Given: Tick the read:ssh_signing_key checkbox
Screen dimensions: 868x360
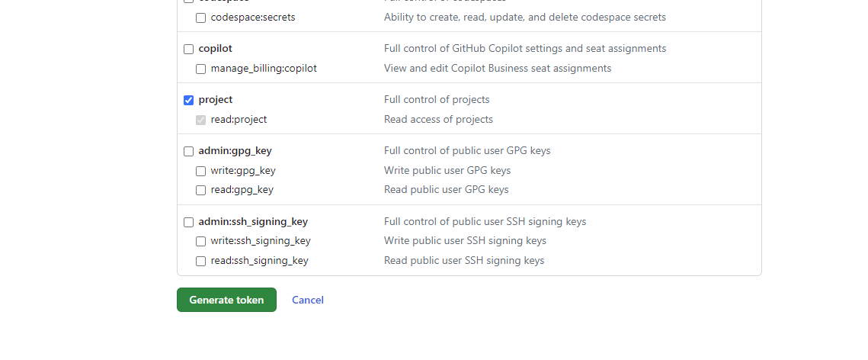Looking at the screenshot, I should [x=200, y=261].
